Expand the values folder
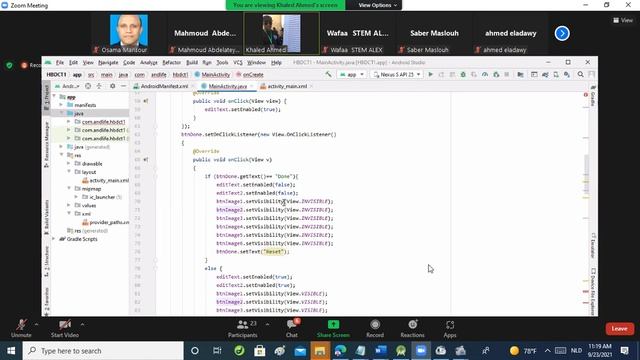The image size is (640, 360). coord(69,205)
